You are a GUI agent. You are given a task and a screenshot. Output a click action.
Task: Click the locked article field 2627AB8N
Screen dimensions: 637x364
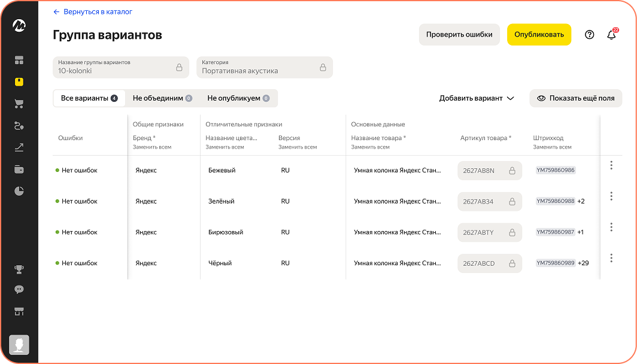[489, 171]
